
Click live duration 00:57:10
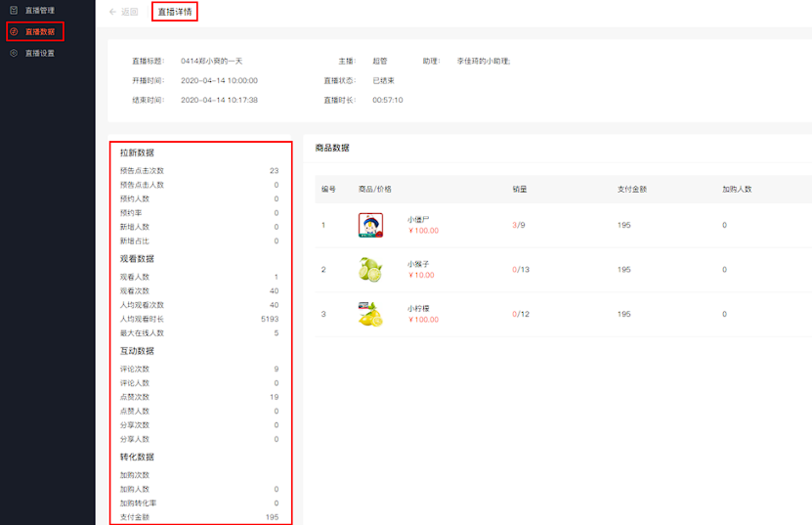tap(388, 100)
